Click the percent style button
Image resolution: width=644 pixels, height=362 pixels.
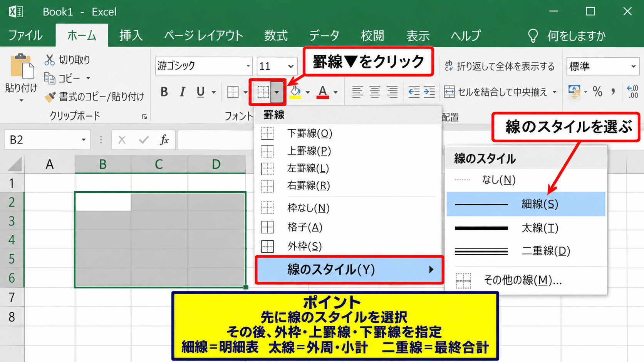tap(597, 92)
